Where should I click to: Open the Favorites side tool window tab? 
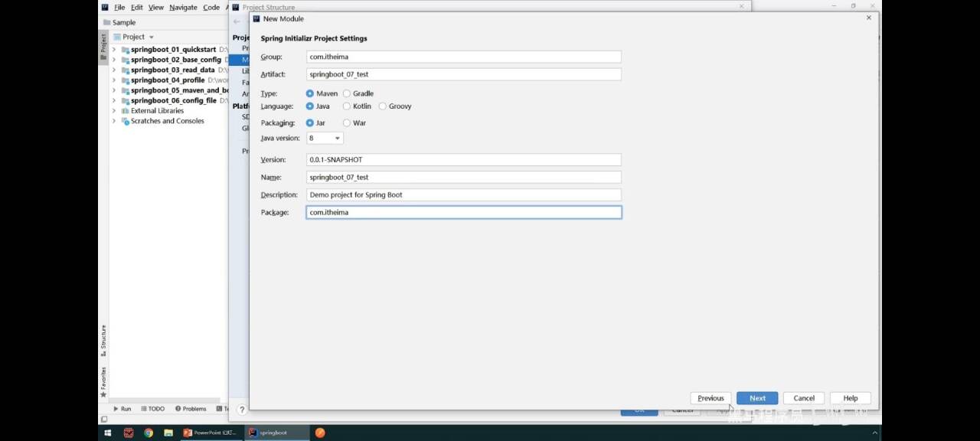coord(103,381)
